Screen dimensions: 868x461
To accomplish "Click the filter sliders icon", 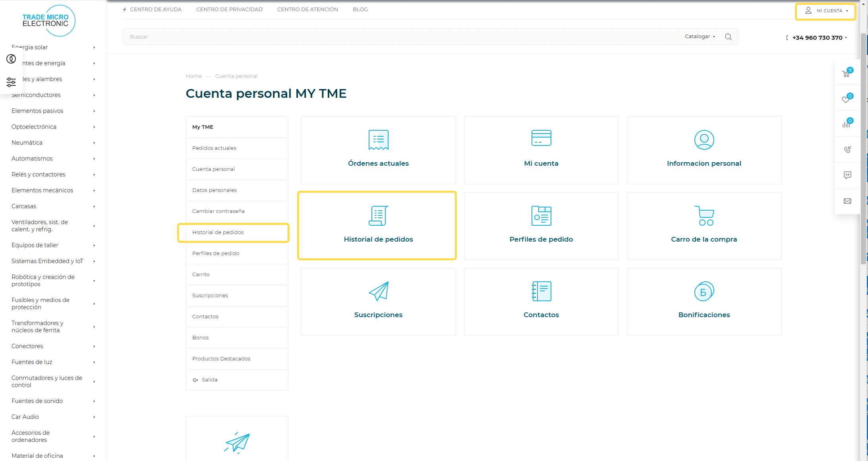I will click(x=11, y=82).
